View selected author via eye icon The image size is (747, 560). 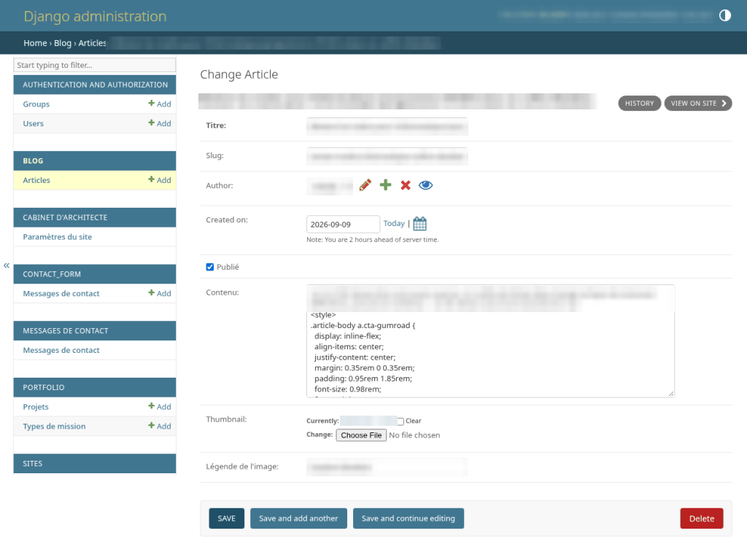pyautogui.click(x=425, y=185)
